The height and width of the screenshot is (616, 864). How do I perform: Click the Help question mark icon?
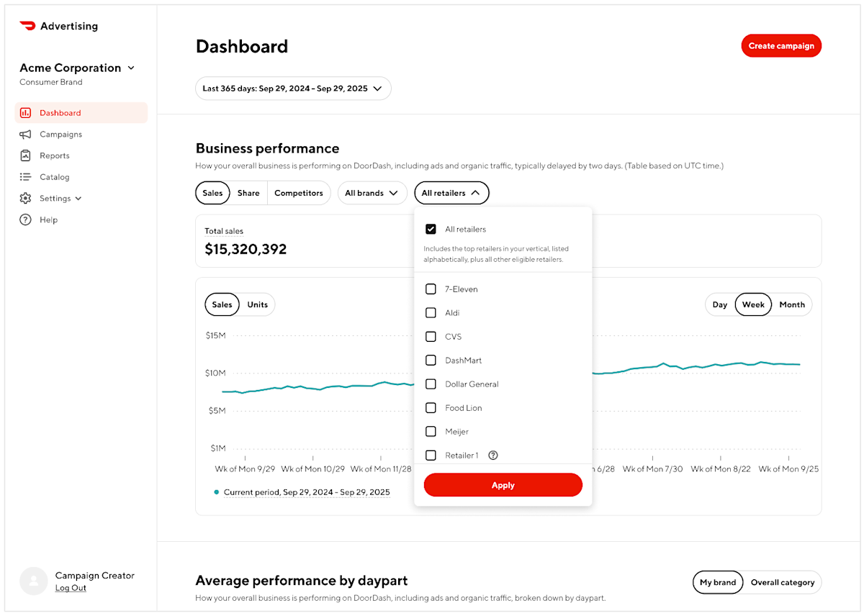[x=26, y=220]
